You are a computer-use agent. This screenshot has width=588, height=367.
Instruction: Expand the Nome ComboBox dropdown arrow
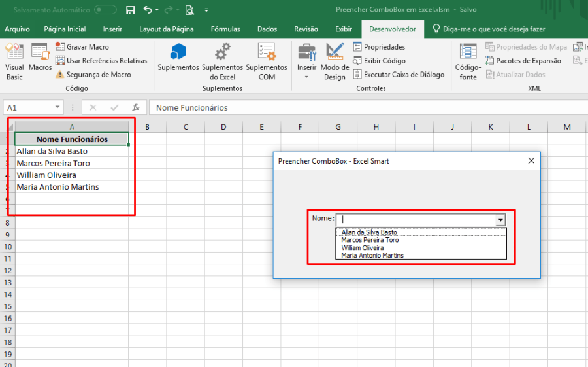[500, 220]
